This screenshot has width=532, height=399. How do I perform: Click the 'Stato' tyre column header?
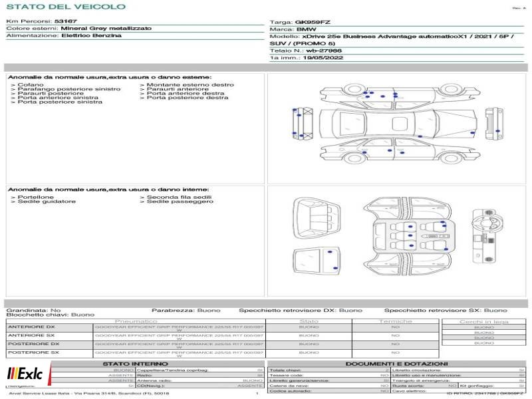coord(309,321)
